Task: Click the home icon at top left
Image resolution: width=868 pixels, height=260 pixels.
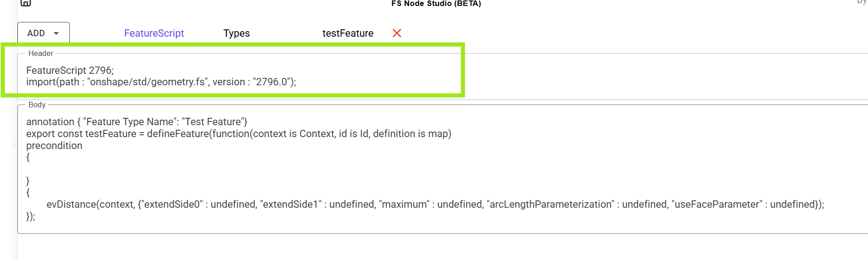Action: point(26,2)
